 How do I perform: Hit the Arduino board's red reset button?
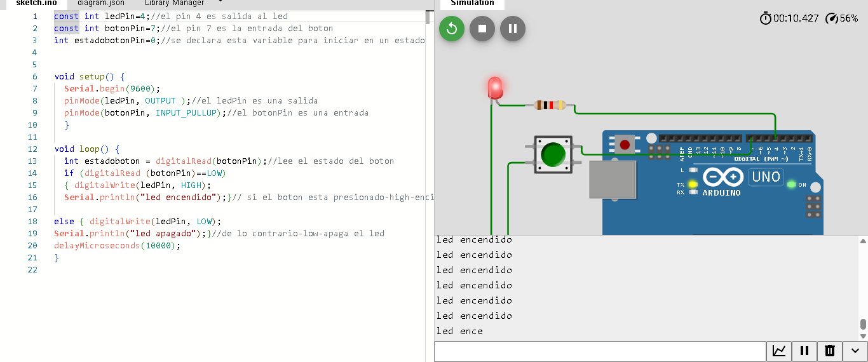[625, 145]
